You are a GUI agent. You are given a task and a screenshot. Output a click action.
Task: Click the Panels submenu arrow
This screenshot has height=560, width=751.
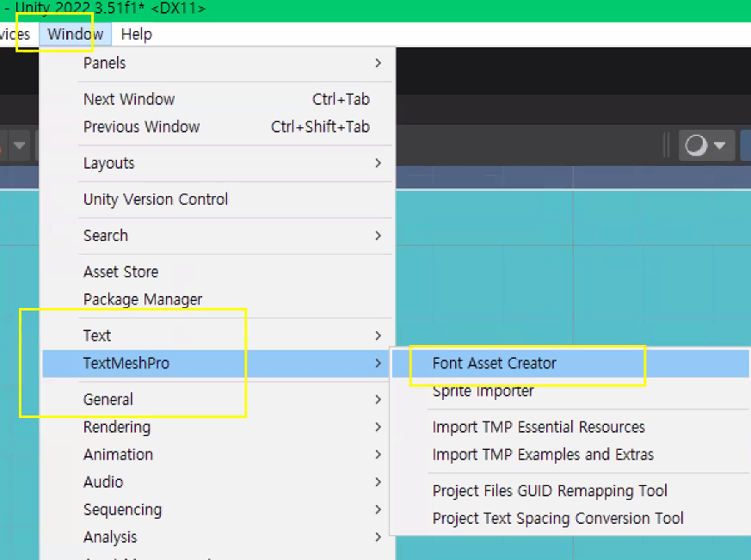(x=379, y=63)
